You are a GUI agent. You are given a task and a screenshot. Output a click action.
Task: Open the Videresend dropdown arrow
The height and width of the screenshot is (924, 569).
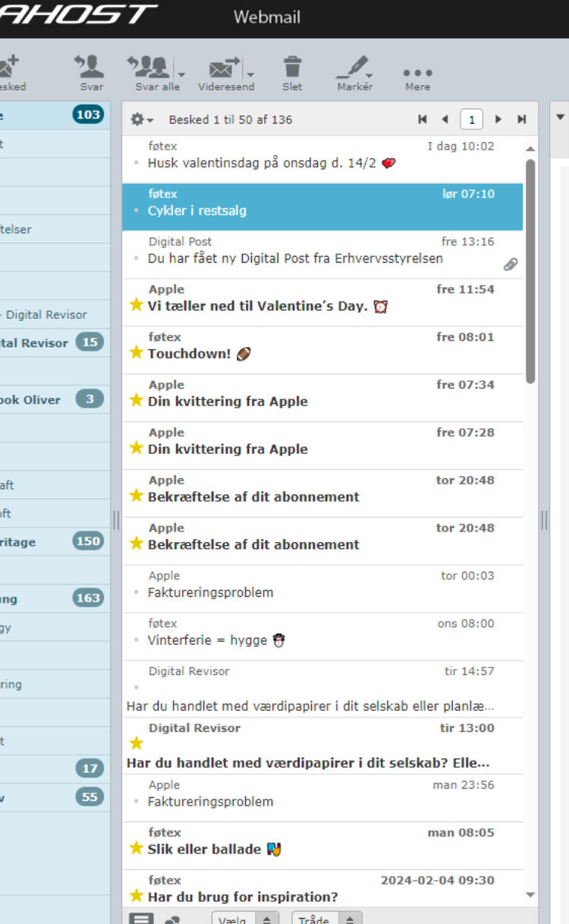point(250,74)
